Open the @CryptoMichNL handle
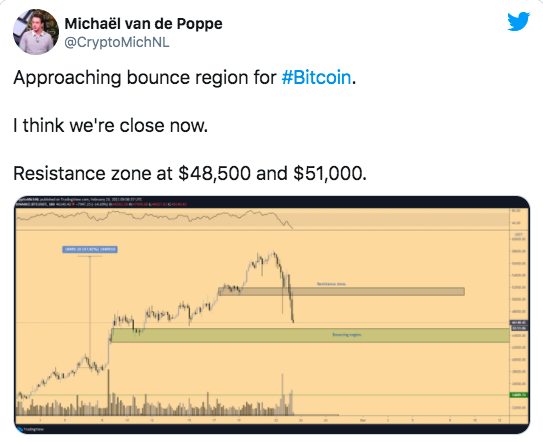Screen dimensions: 543x442 pyautogui.click(x=117, y=42)
